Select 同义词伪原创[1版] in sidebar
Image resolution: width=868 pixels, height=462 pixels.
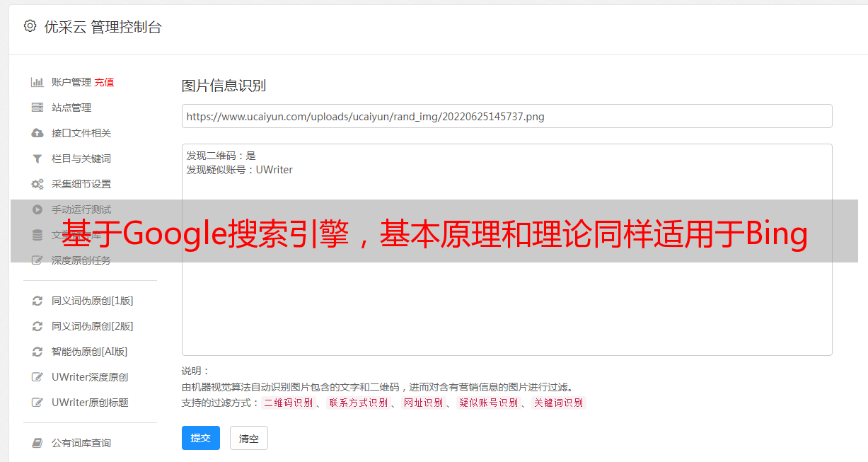[93, 301]
